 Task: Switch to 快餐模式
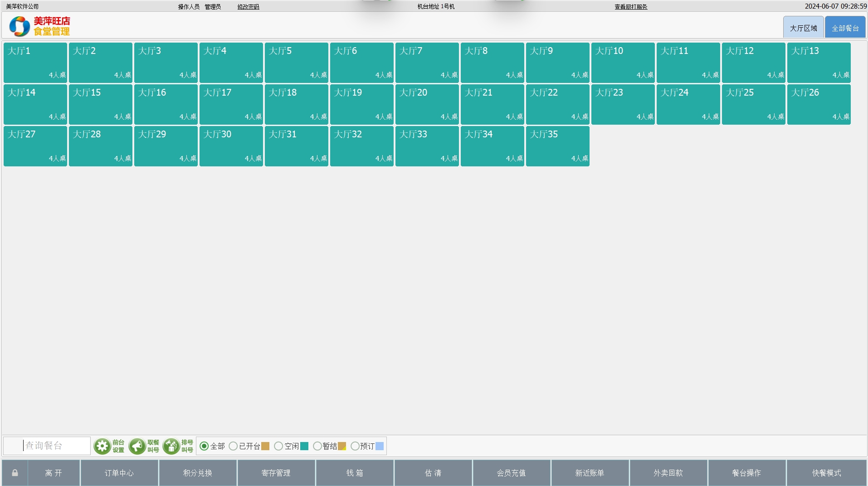[826, 473]
